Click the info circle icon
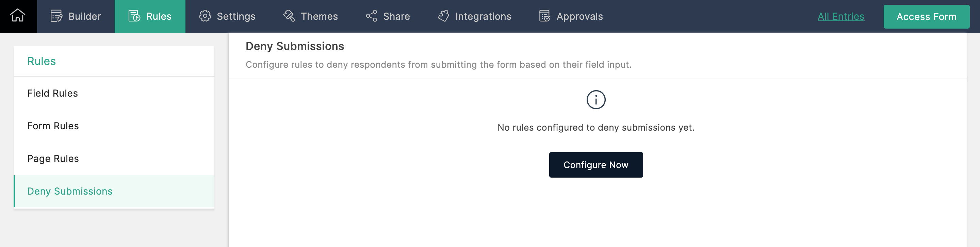 (596, 100)
